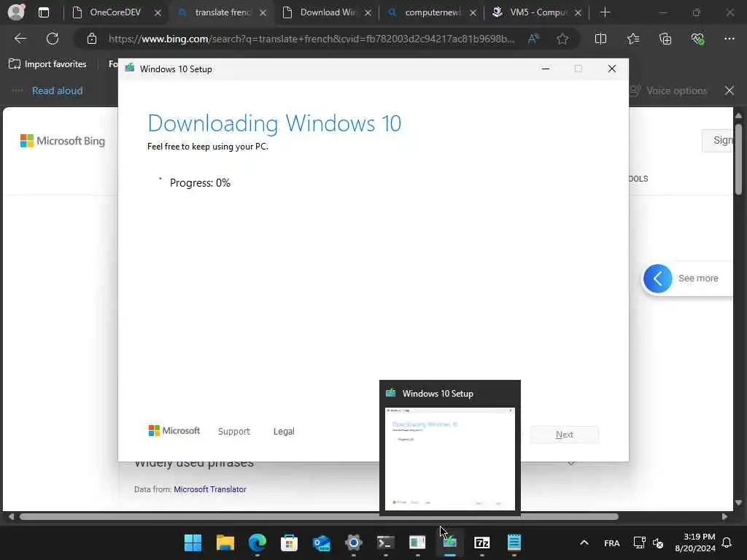Viewport: 747px width, 560px height.
Task: Click the Read aloud button
Action: 57,90
